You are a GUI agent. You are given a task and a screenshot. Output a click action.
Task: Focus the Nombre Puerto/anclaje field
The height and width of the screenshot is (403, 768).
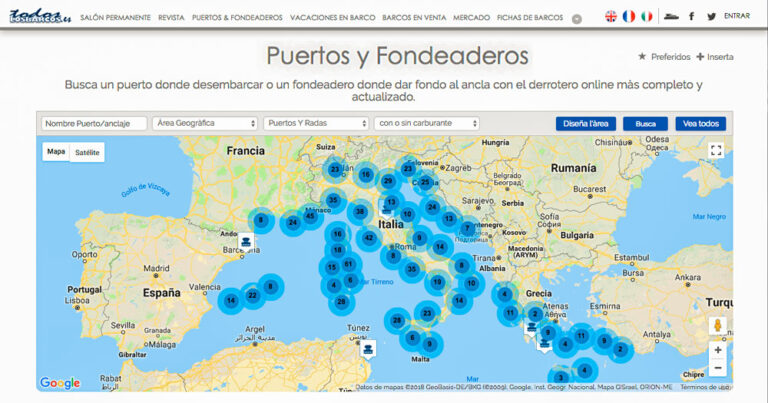[x=94, y=123]
